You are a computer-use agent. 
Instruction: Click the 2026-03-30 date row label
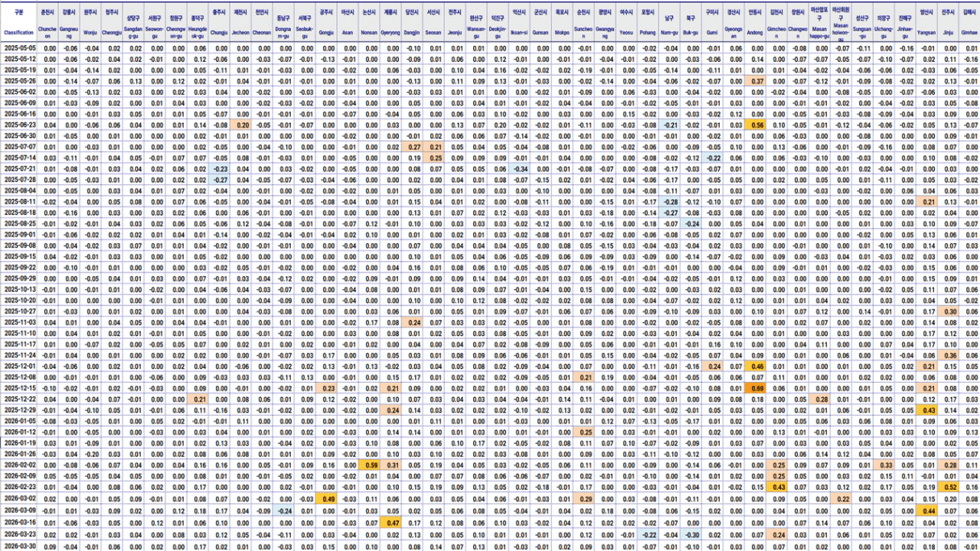tap(19, 546)
